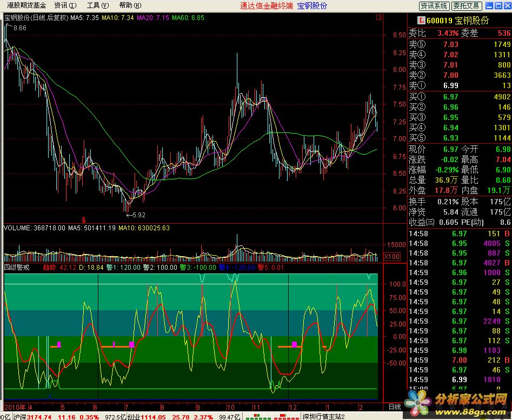Click the MA60: 6.85 indicator label
Image resolution: width=512 pixels, height=420 pixels.
pos(188,18)
